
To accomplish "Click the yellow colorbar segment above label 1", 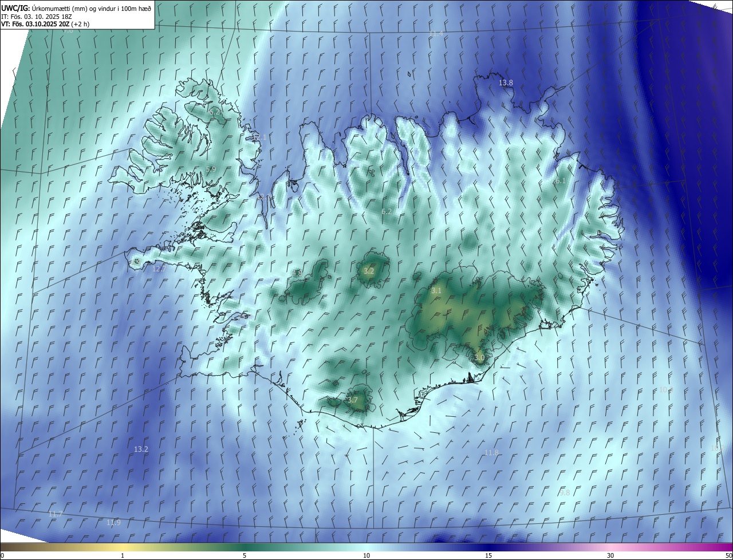I will click(123, 547).
